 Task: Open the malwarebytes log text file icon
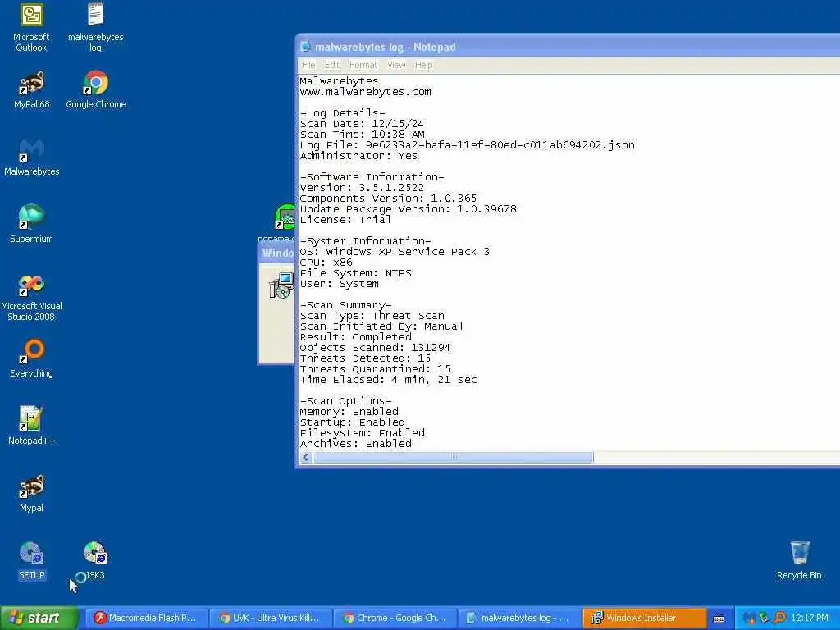(x=95, y=27)
